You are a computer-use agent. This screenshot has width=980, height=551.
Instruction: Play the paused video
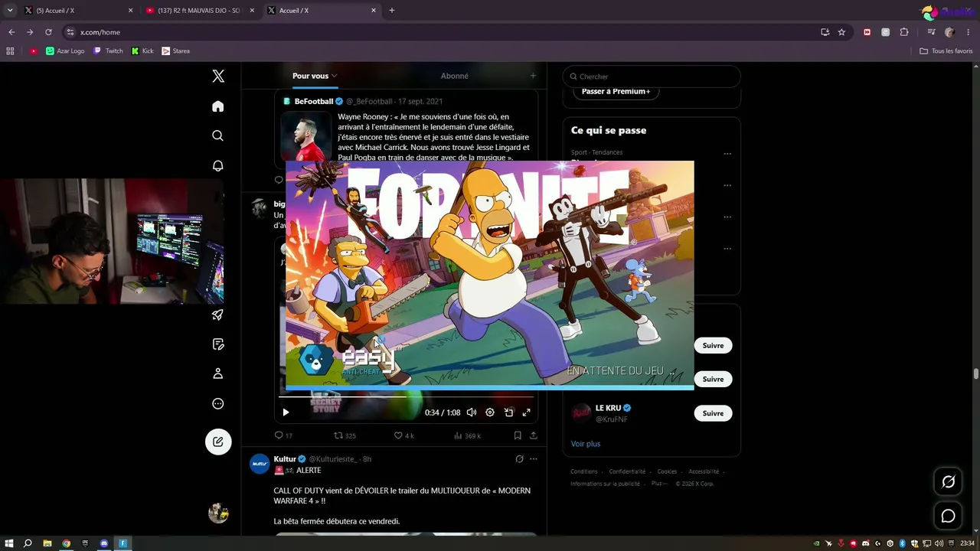tap(286, 412)
